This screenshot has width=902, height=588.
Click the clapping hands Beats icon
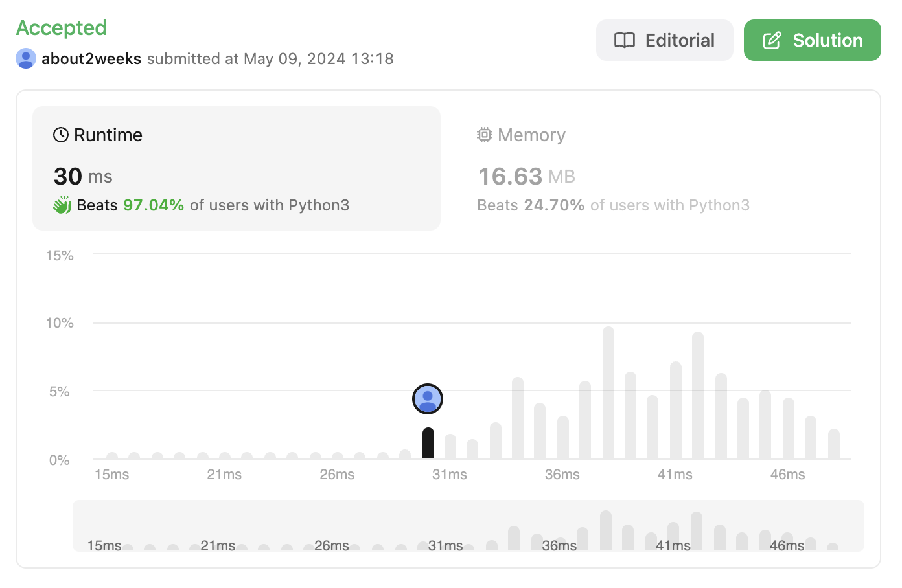coord(62,205)
